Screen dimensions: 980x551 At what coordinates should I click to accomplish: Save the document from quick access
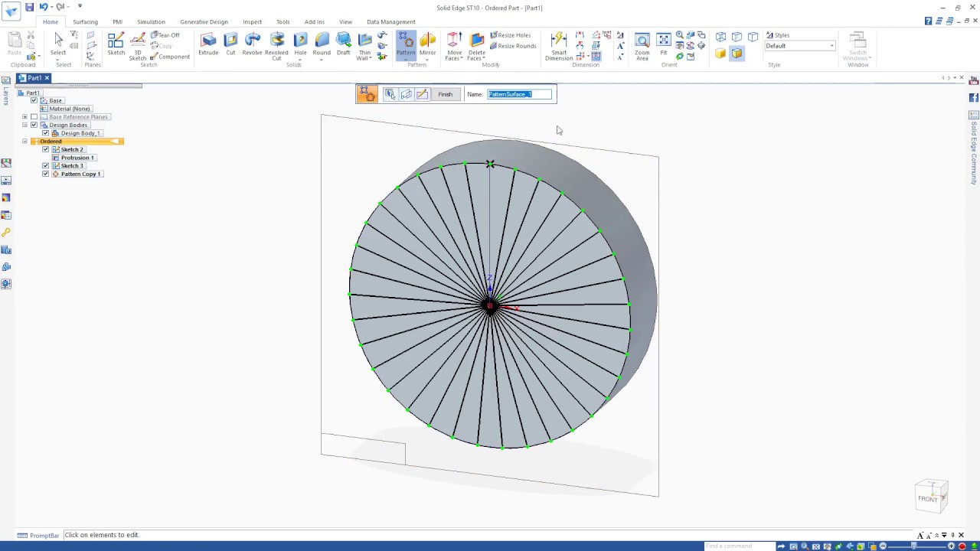point(29,7)
